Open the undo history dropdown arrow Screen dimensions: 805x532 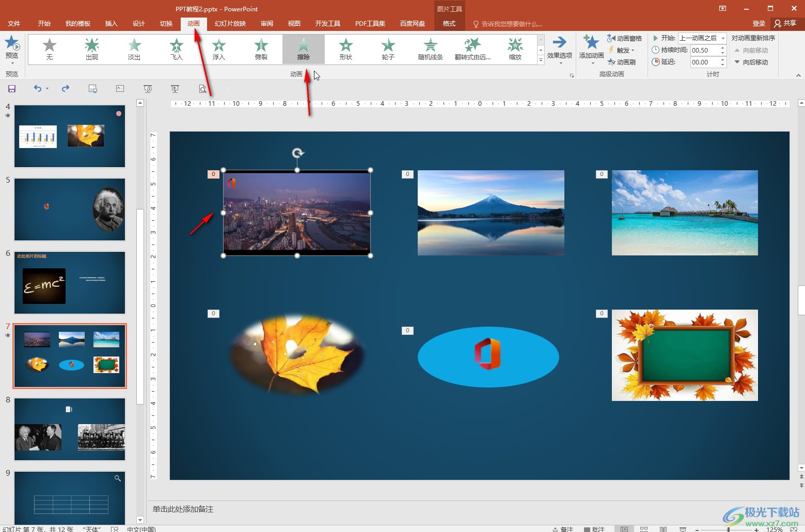click(47, 89)
